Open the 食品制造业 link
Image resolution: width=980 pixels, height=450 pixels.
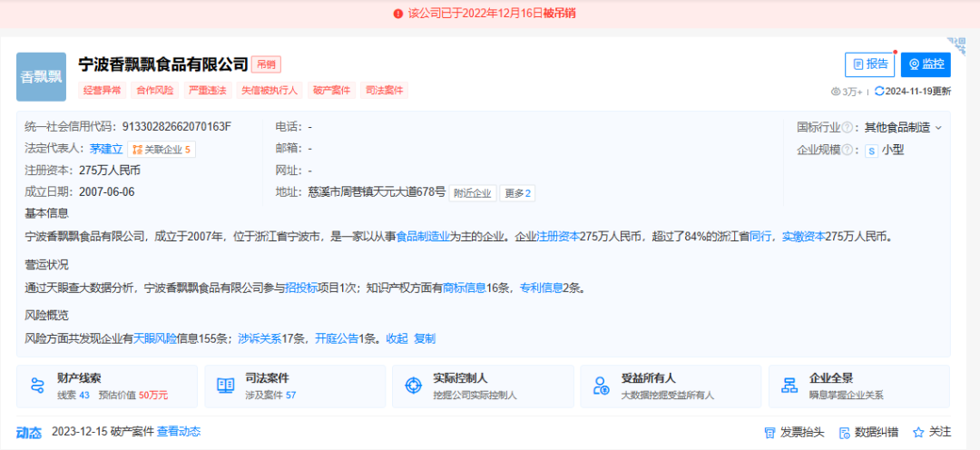point(424,237)
